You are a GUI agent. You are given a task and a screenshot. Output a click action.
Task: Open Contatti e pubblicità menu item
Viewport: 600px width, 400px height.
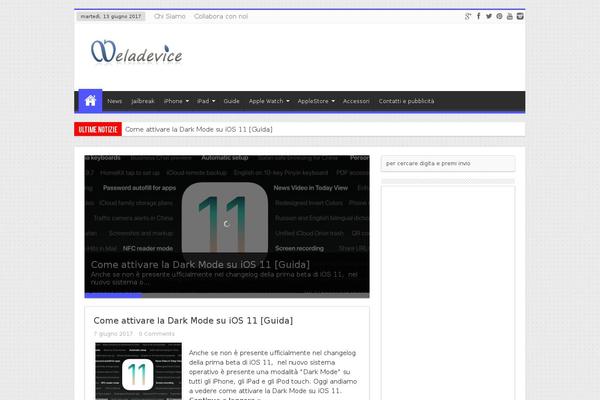[x=406, y=101]
